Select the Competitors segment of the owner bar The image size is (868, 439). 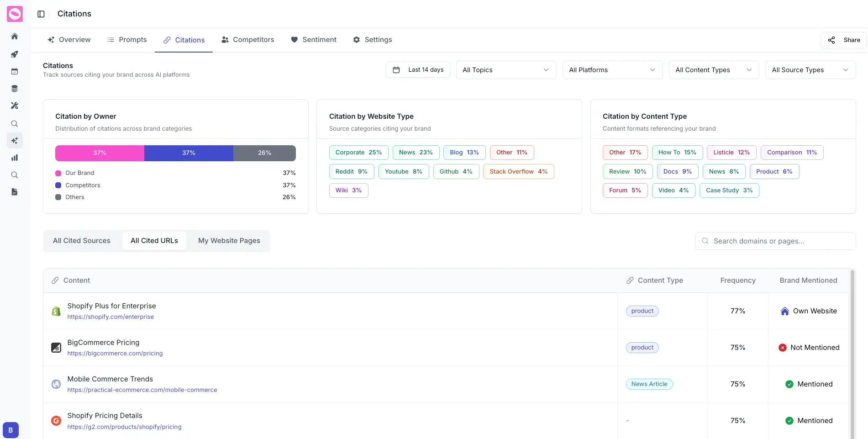pyautogui.click(x=189, y=153)
